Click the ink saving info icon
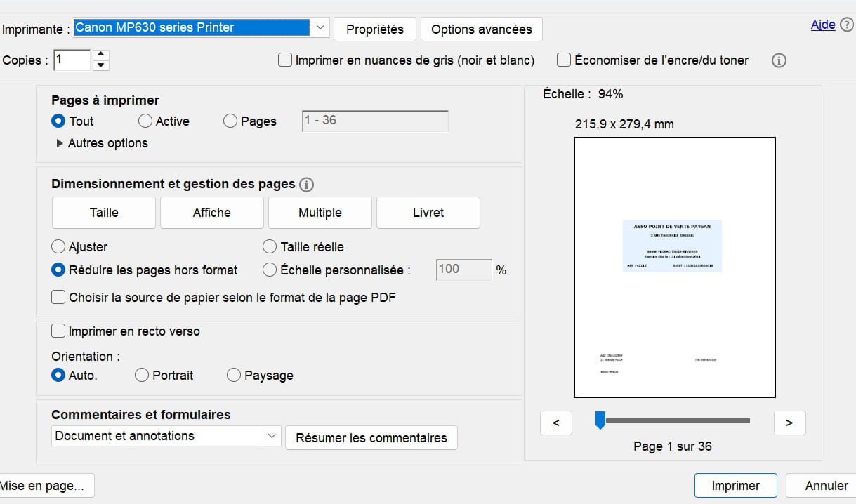Screen dimensions: 856x504 (778, 60)
